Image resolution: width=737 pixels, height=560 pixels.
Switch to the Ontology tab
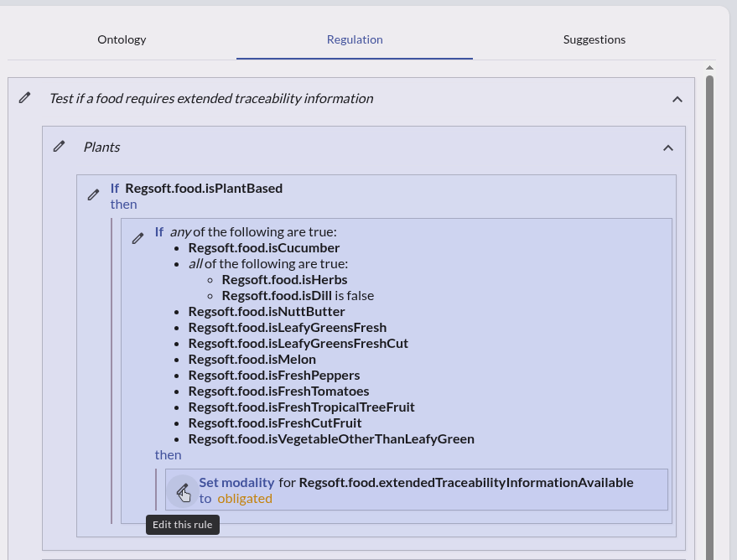point(122,39)
